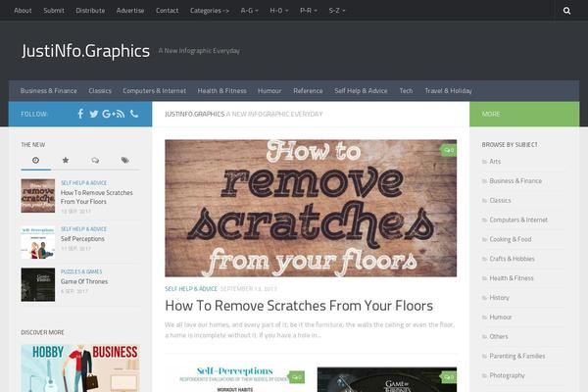Go to Health & Fitness in nav bar
The width and height of the screenshot is (588, 392).
222,91
